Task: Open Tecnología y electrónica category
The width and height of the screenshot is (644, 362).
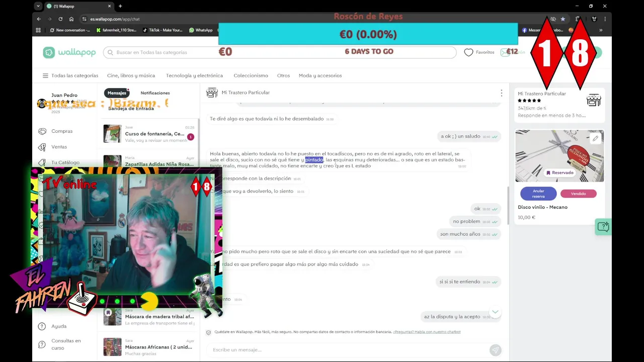Action: [194, 76]
